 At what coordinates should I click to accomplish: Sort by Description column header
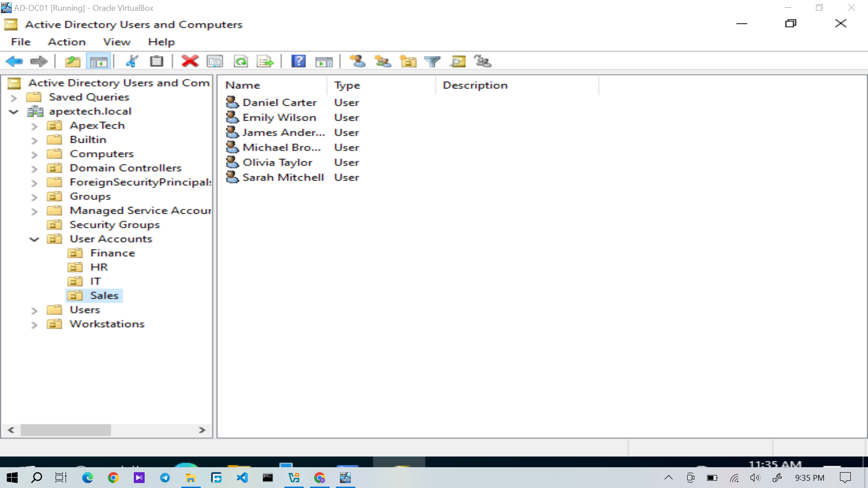(517, 85)
